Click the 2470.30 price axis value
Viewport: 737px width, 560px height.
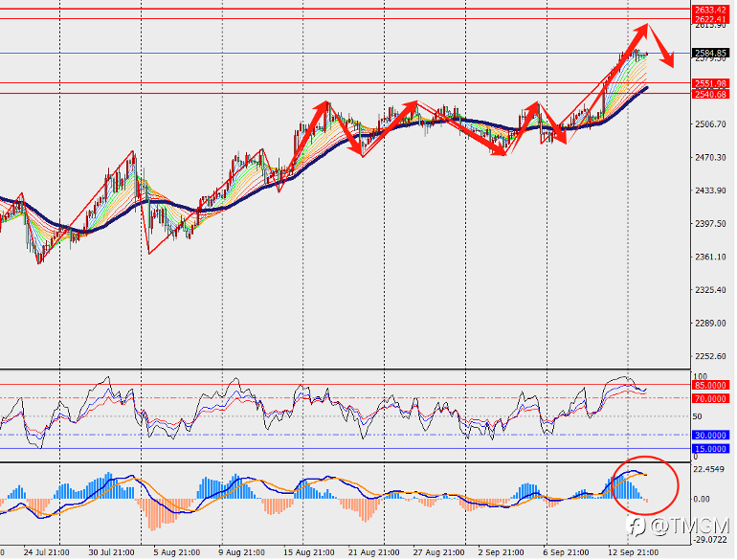click(710, 158)
